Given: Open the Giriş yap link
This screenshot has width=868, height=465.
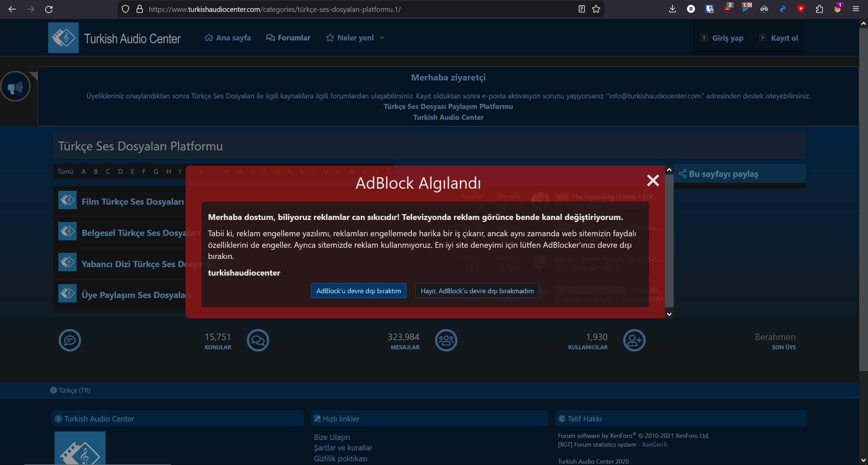Looking at the screenshot, I should [x=728, y=38].
